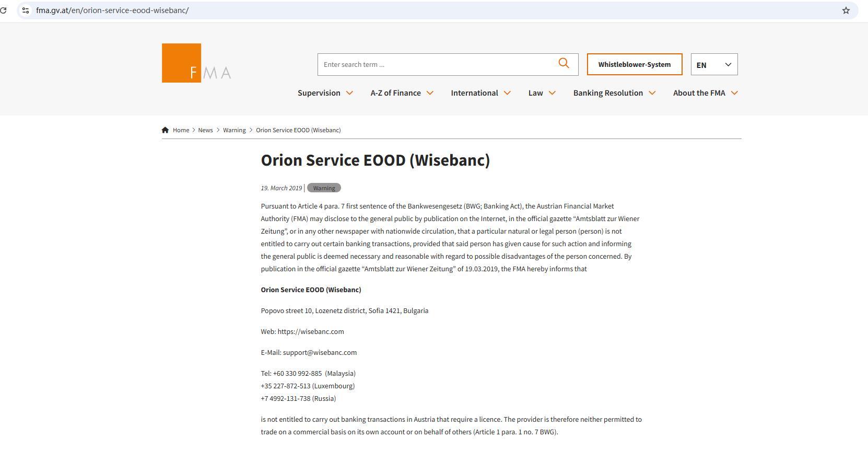Open site information icon in address bar

pyautogui.click(x=25, y=10)
